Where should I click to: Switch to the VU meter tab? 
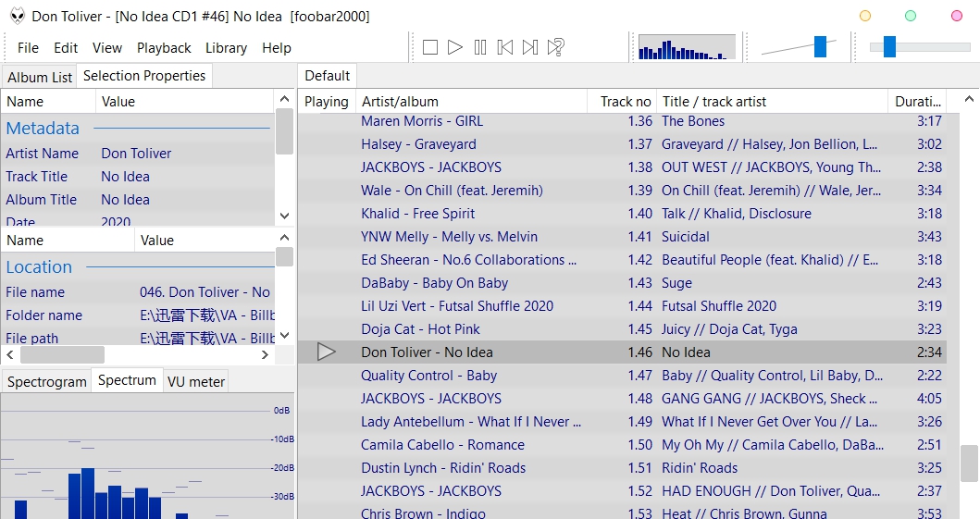click(195, 381)
